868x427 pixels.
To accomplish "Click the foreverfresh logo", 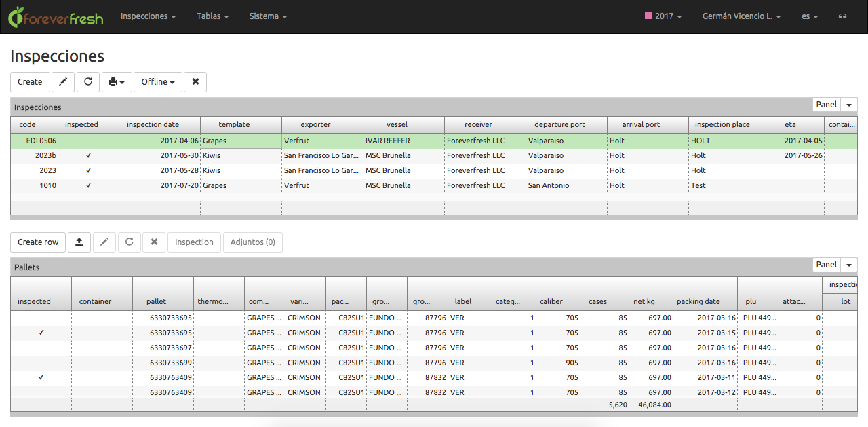I will (x=56, y=17).
